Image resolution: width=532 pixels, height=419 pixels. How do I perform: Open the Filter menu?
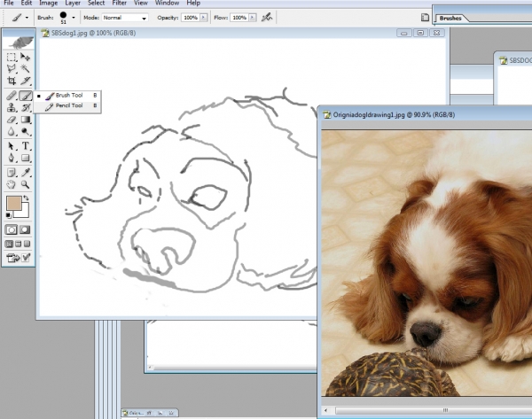point(120,3)
